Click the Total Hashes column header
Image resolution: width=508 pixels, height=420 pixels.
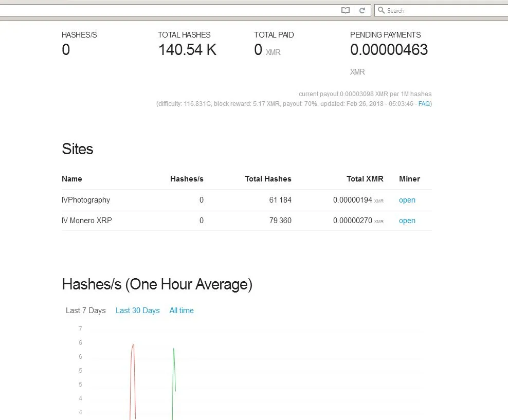pyautogui.click(x=268, y=179)
